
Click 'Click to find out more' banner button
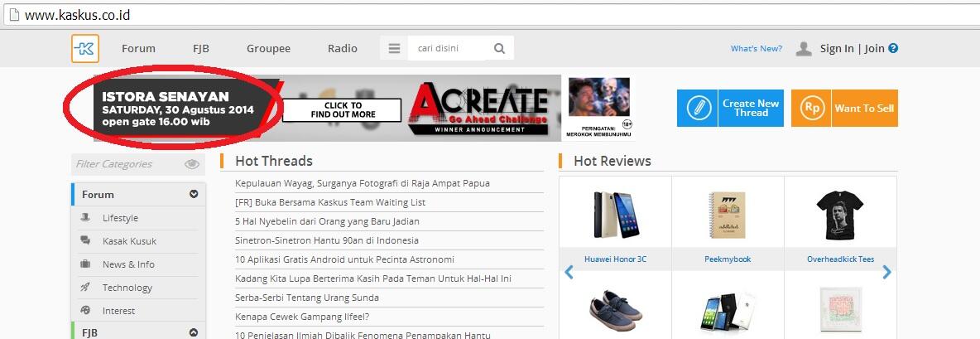point(342,110)
